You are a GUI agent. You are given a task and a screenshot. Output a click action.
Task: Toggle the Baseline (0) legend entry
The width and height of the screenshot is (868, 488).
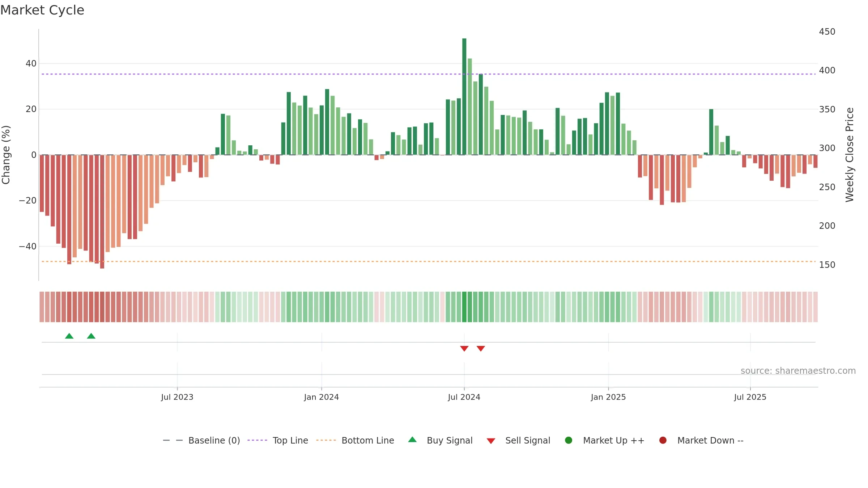coord(201,440)
